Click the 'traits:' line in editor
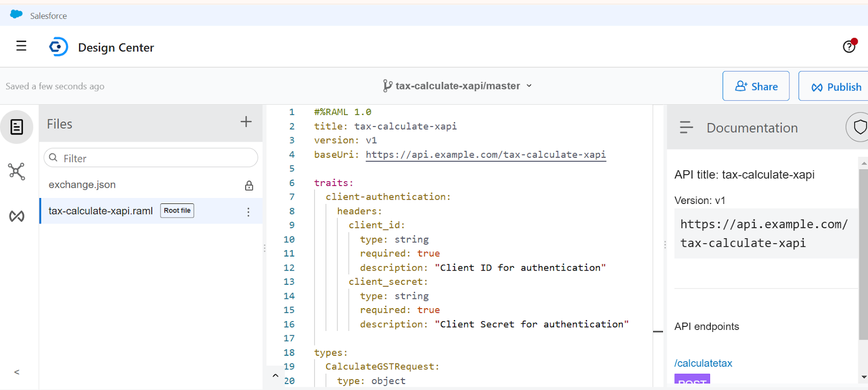This screenshot has height=390, width=868. coord(334,183)
